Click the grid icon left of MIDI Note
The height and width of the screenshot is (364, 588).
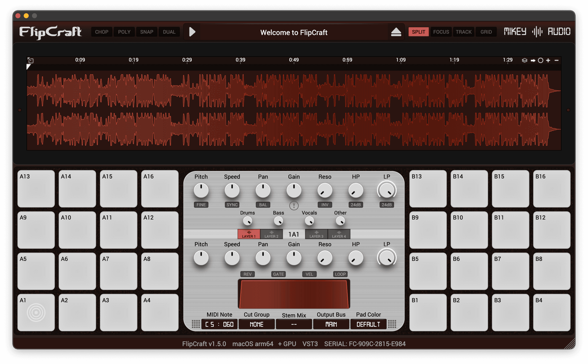[x=196, y=324]
